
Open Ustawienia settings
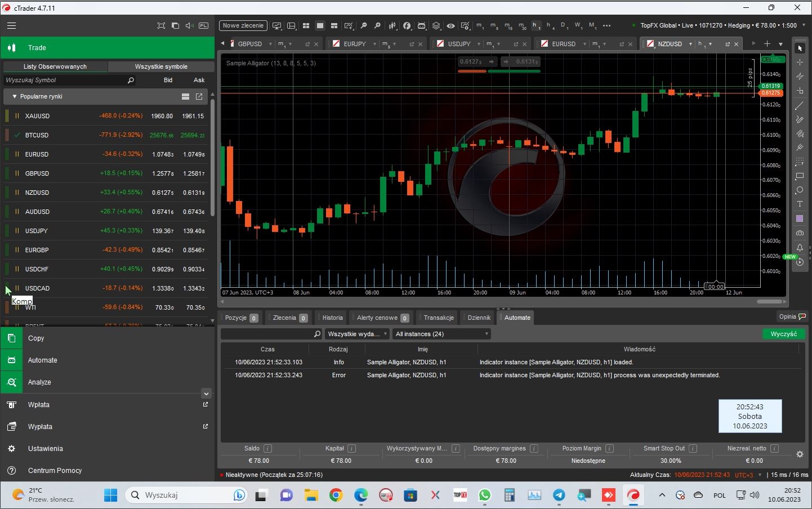point(107,449)
